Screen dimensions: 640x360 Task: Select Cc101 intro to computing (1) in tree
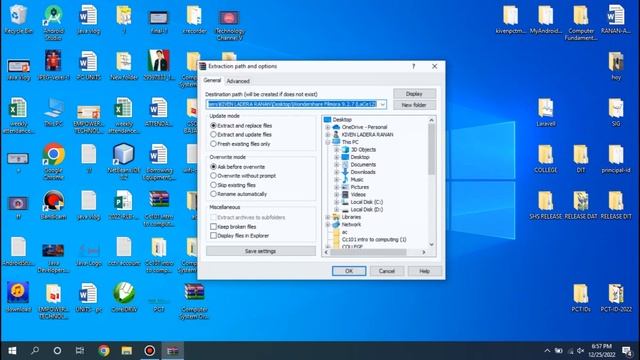374,240
